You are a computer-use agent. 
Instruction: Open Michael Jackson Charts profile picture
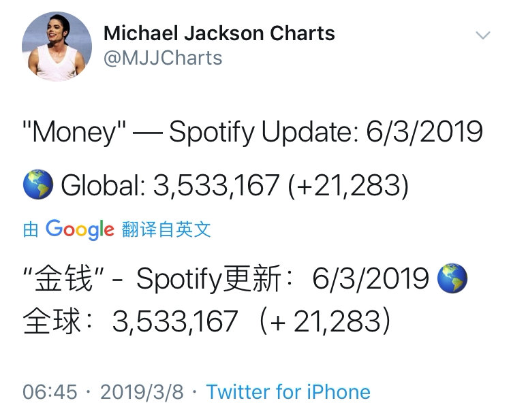pos(57,46)
